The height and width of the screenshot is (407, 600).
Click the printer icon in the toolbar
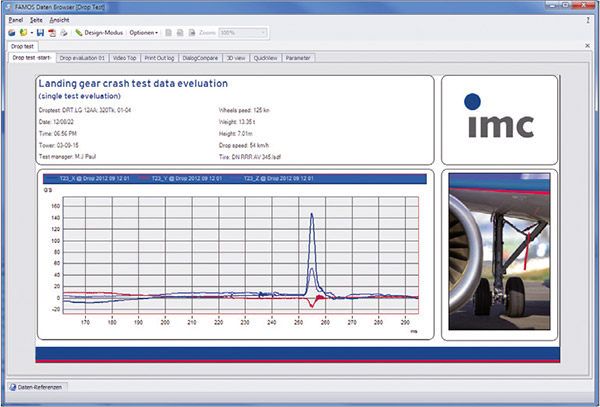click(64, 32)
